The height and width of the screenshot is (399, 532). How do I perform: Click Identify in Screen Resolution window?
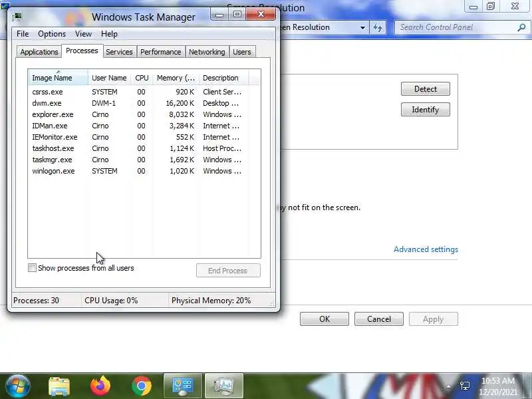pos(426,110)
